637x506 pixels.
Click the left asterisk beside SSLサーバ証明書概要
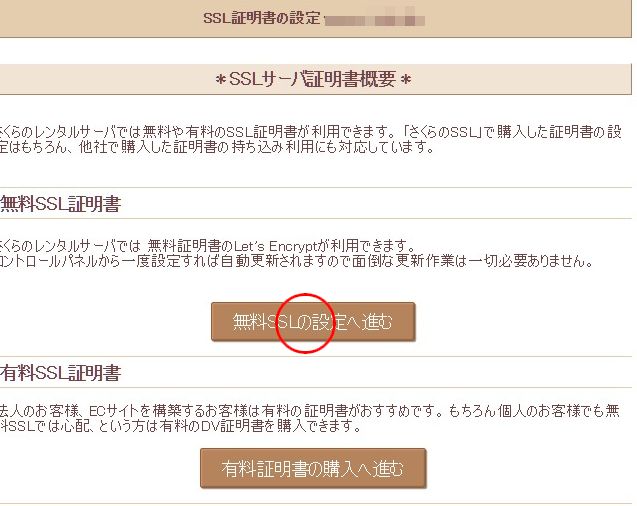tap(221, 80)
